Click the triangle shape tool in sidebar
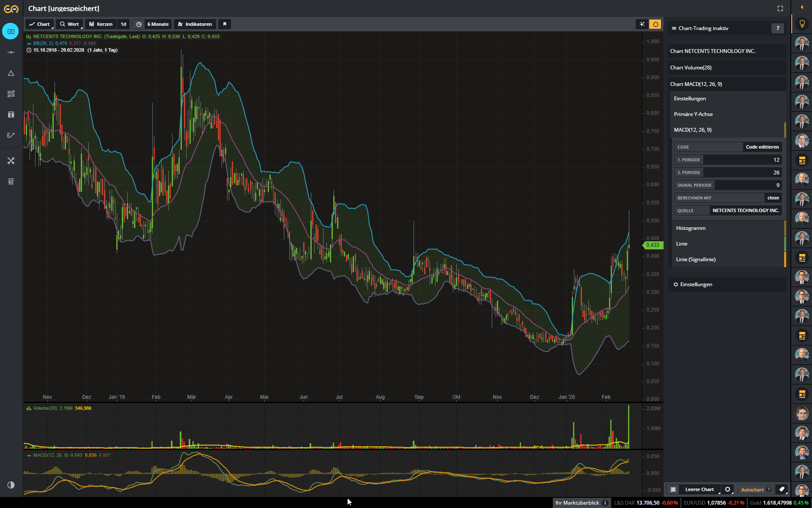 pyautogui.click(x=11, y=73)
